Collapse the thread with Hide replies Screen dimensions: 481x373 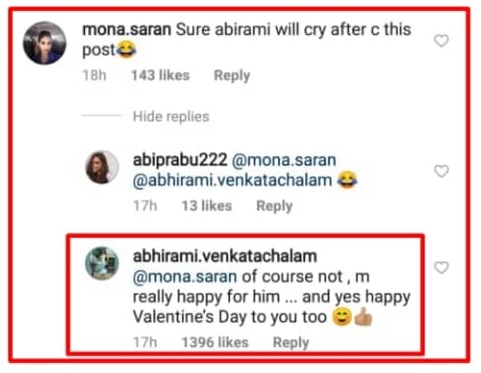171,117
